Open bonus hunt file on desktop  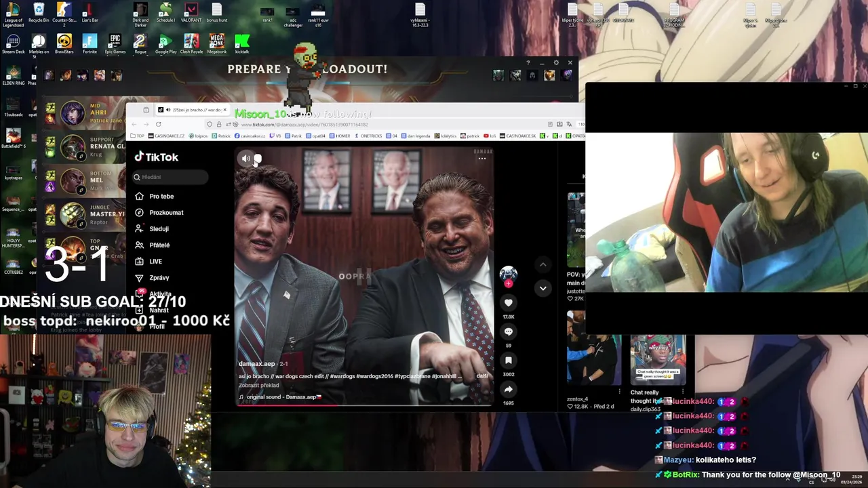pos(217,13)
